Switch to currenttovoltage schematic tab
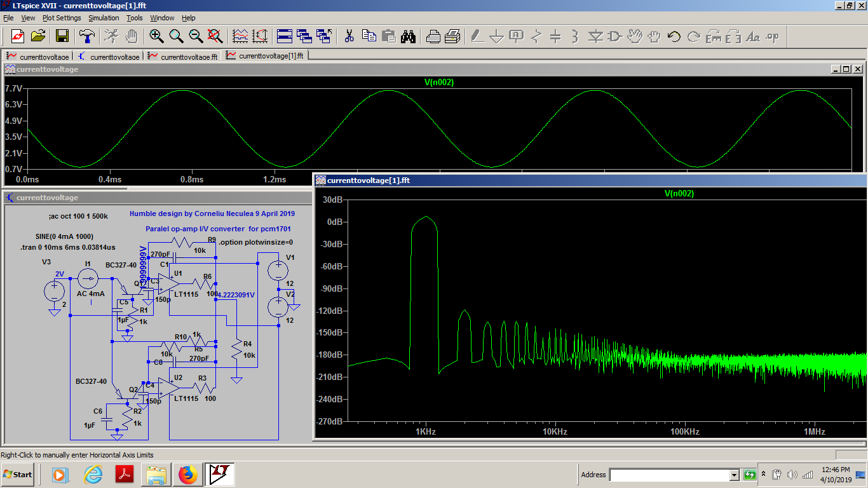The width and height of the screenshot is (868, 488). 109,56
